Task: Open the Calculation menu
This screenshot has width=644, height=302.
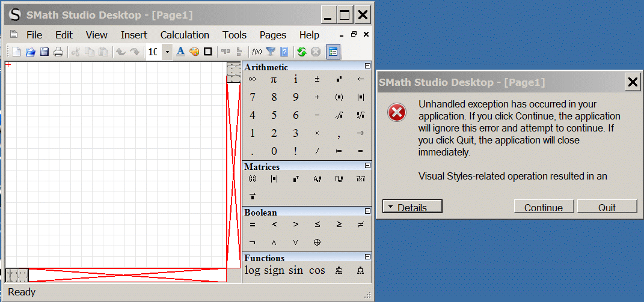Action: (x=185, y=35)
